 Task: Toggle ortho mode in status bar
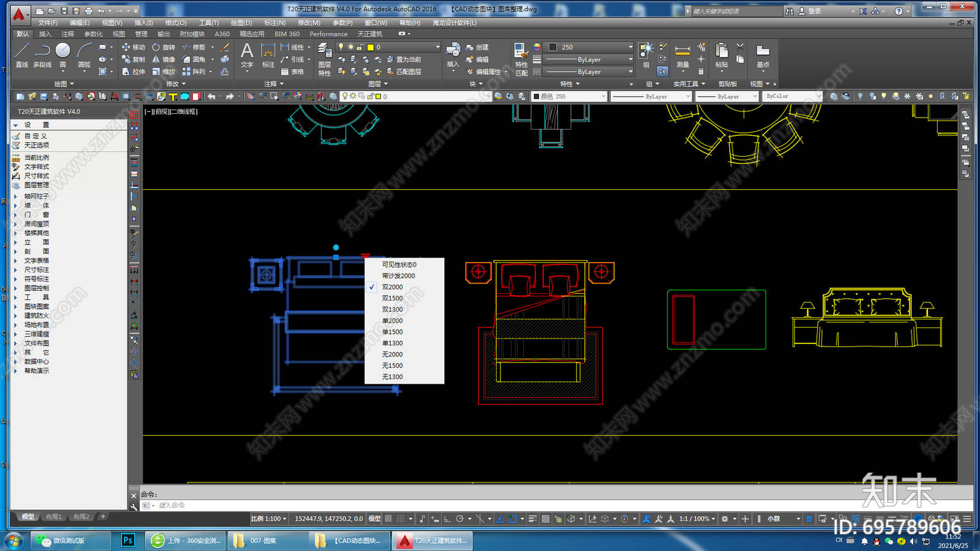point(448,519)
